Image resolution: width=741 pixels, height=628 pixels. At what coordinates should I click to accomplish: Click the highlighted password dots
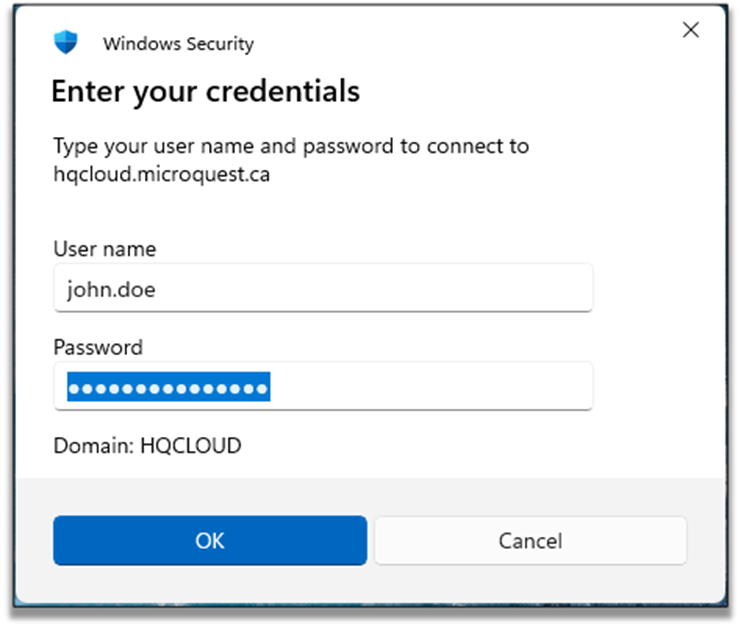[168, 387]
